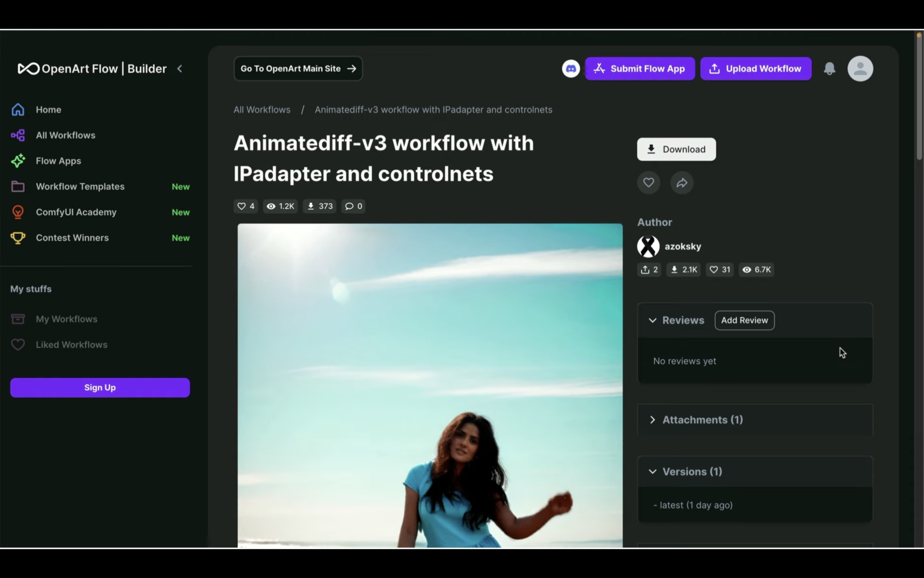The height and width of the screenshot is (578, 924).
Task: Open the comments counter on the workflow
Action: (353, 206)
